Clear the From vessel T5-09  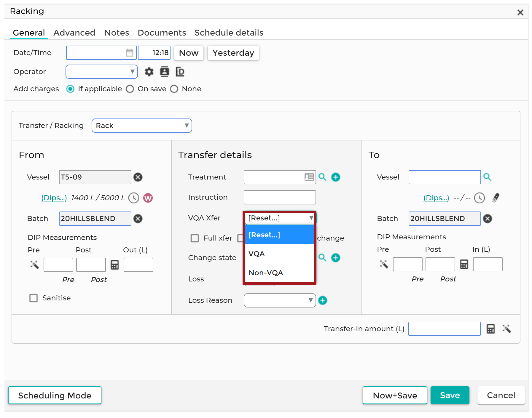click(x=138, y=177)
